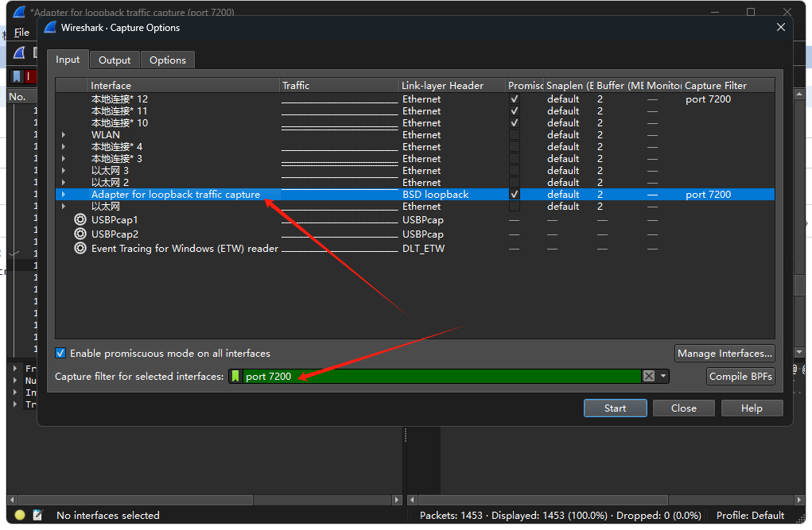Expand the WLAN interface row
Screen dimensions: 812x530
(63, 134)
